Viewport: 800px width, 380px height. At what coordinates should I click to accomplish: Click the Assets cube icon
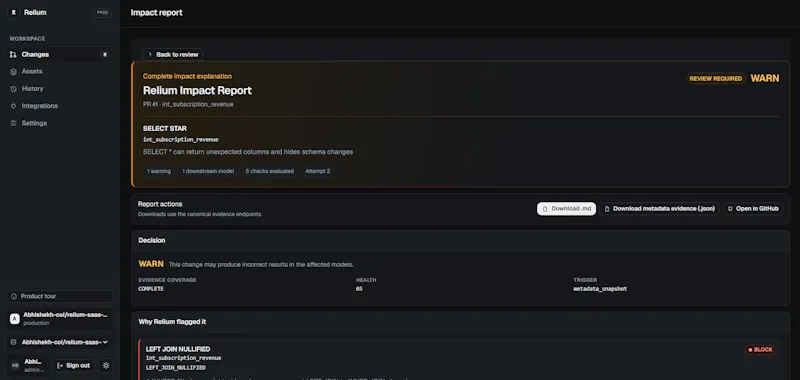[13, 72]
